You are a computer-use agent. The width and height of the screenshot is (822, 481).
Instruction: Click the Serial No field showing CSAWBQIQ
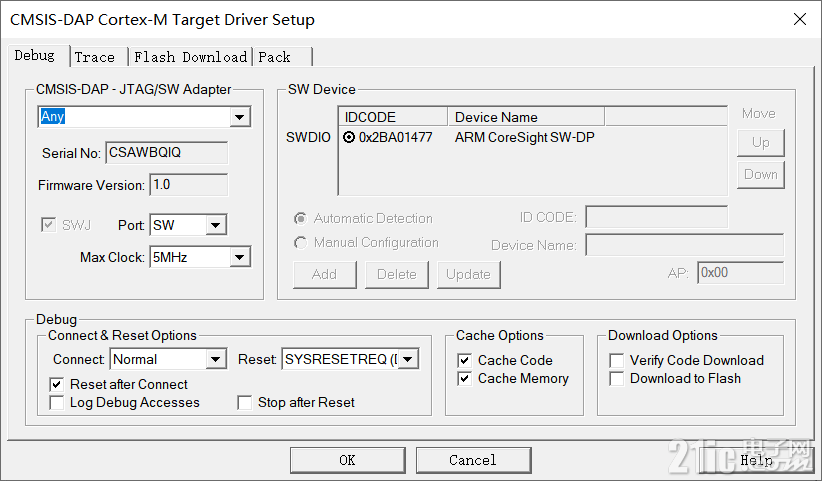tap(167, 152)
